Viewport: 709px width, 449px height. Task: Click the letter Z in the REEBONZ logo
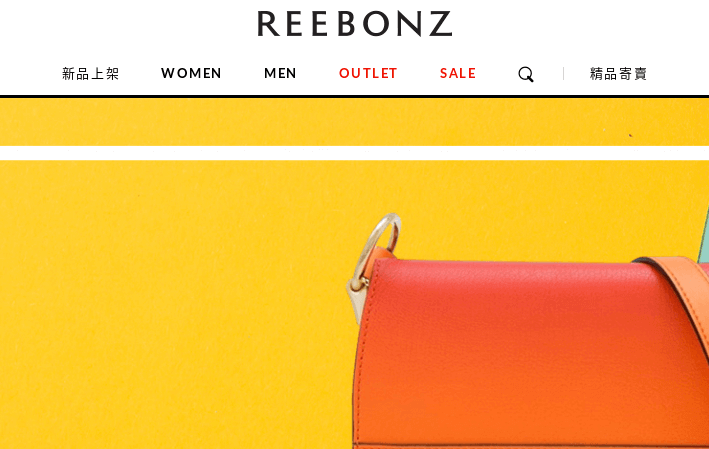point(440,24)
